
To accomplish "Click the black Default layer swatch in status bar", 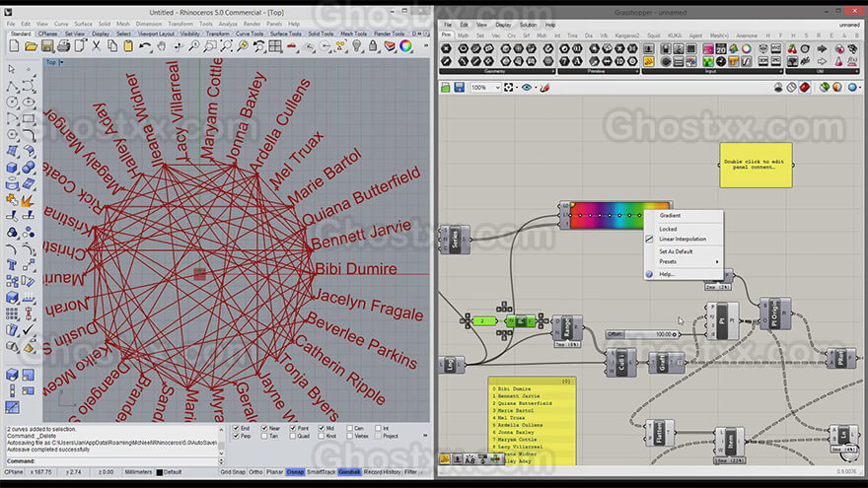I will tap(160, 472).
